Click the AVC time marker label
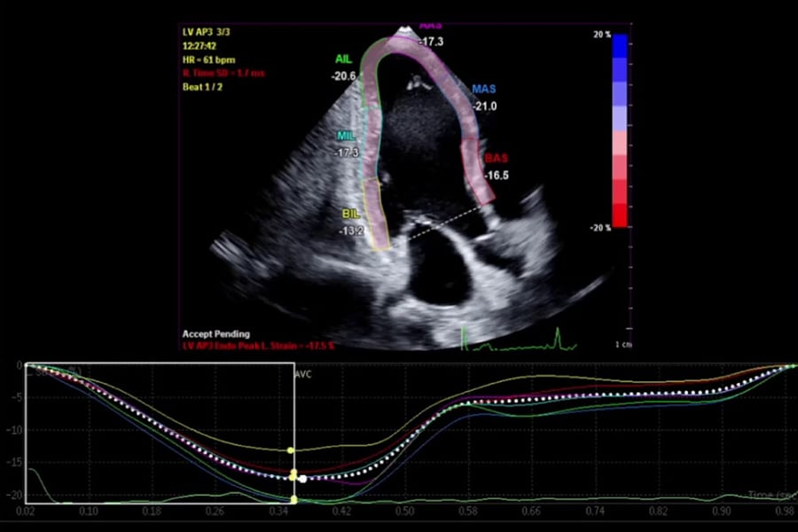Screen dimensions: 798x532 306,374
